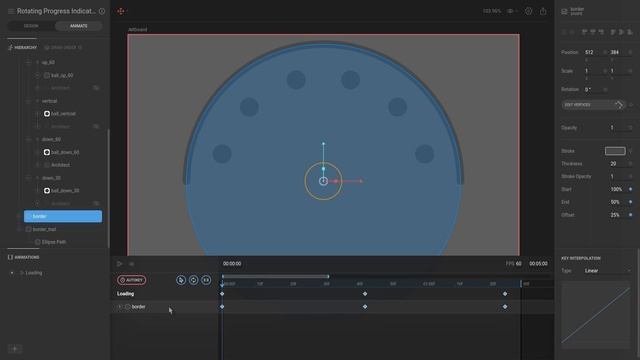Open the view options eye icon
Image resolution: width=640 pixels, height=360 pixels.
point(511,11)
